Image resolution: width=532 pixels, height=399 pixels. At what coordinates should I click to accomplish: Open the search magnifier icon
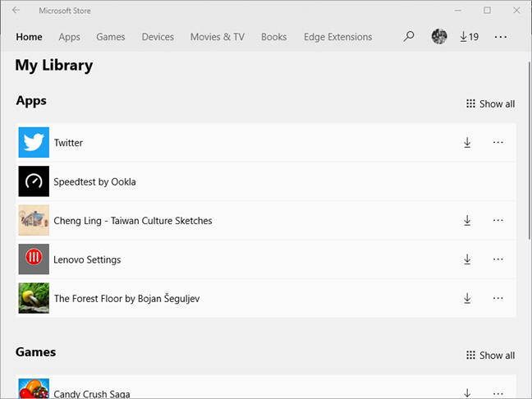point(409,36)
